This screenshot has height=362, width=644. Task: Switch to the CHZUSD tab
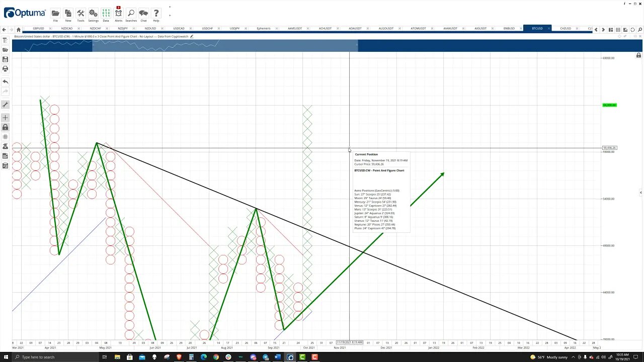[x=566, y=29]
